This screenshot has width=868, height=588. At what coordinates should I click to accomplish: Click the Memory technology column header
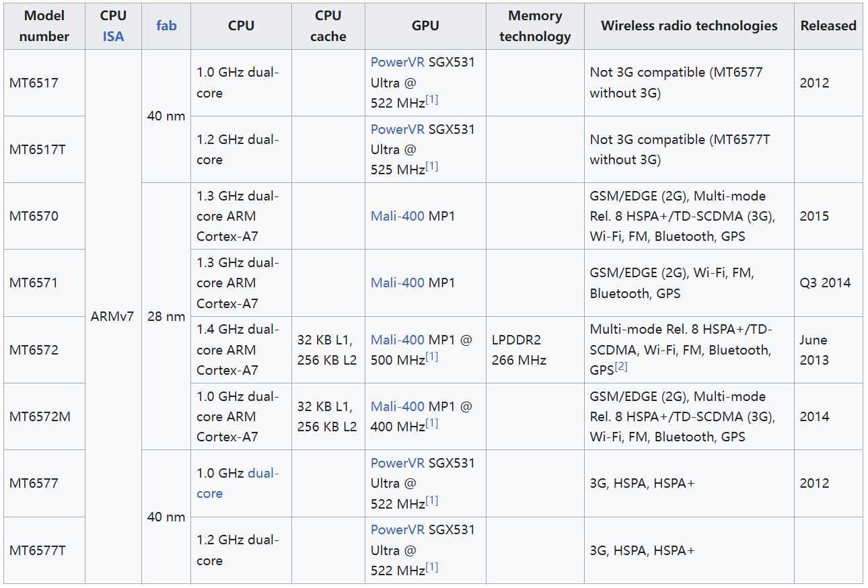click(x=535, y=26)
